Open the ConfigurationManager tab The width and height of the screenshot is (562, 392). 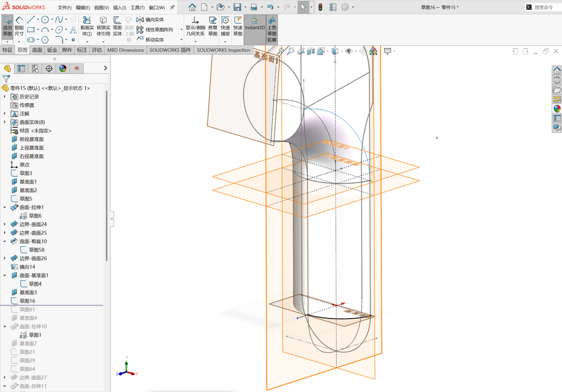(x=35, y=69)
